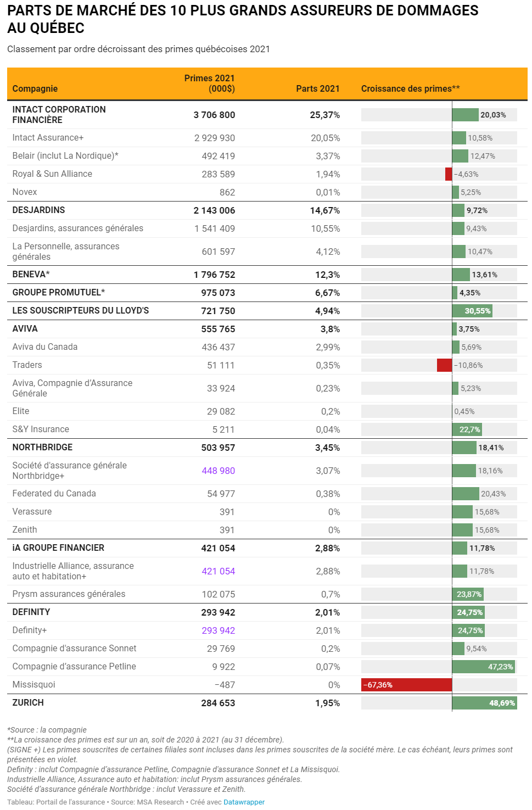Click the Croissance des primes header

pyautogui.click(x=410, y=88)
